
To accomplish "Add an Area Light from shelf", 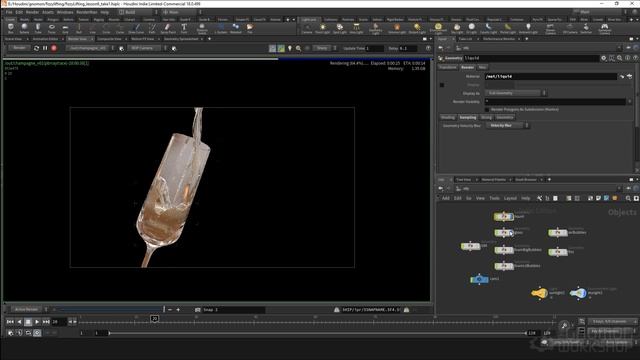I will 356,28.
